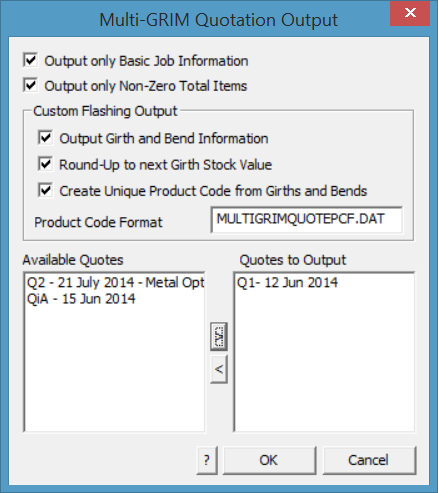438x493 pixels.
Task: Click the move-right arrow button between lists
Action: [x=219, y=336]
